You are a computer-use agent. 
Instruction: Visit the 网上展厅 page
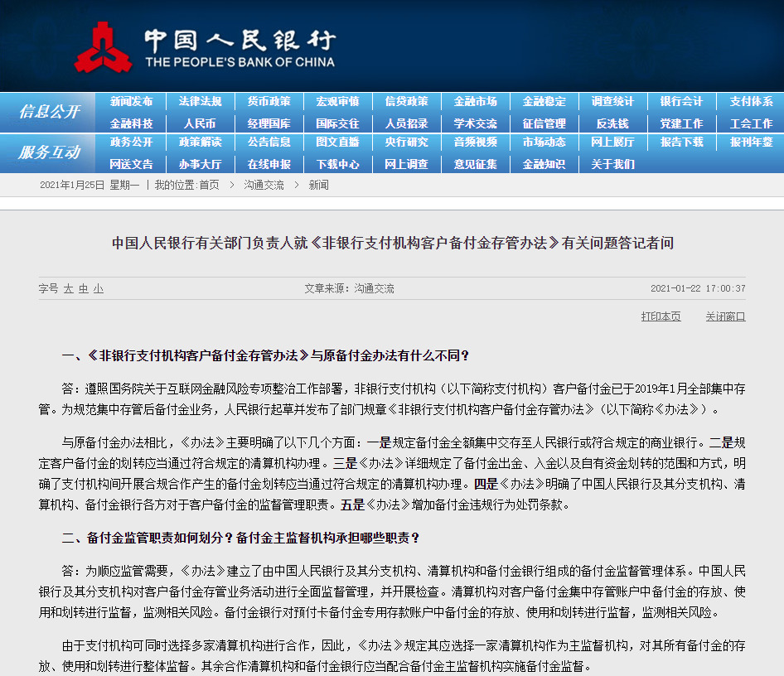(612, 142)
